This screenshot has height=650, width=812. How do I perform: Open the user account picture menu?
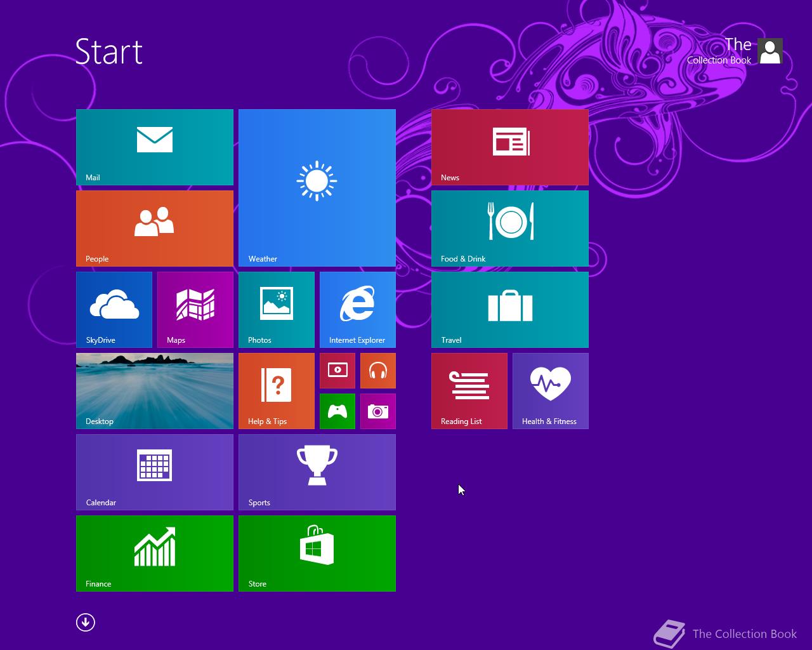pos(770,51)
